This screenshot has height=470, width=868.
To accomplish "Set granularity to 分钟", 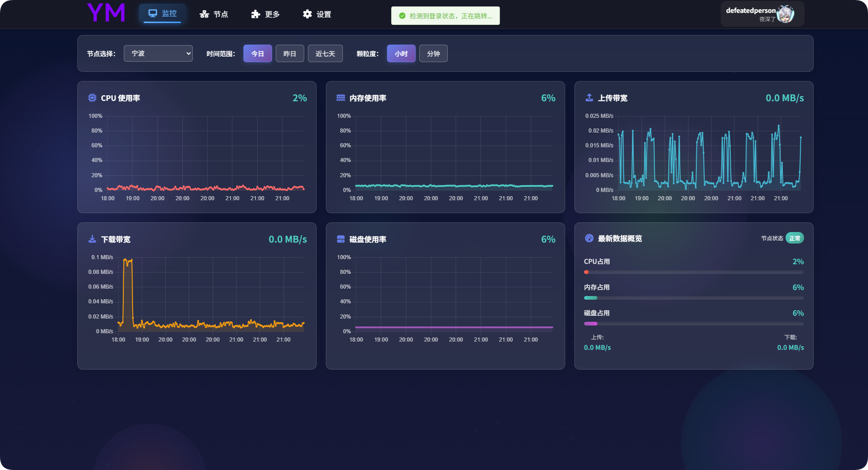I will pyautogui.click(x=433, y=53).
